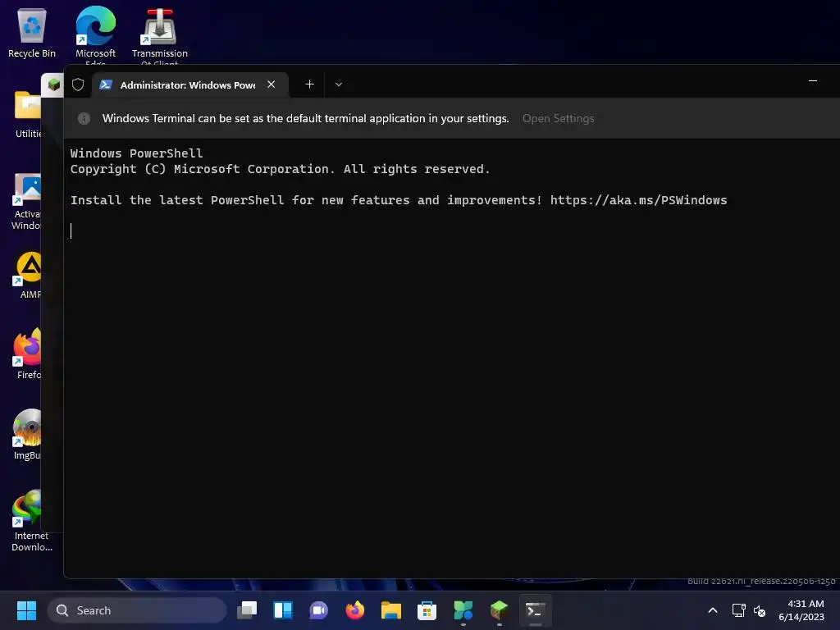Click the administrator shield icon in Terminal
The height and width of the screenshot is (630, 840).
tap(78, 84)
